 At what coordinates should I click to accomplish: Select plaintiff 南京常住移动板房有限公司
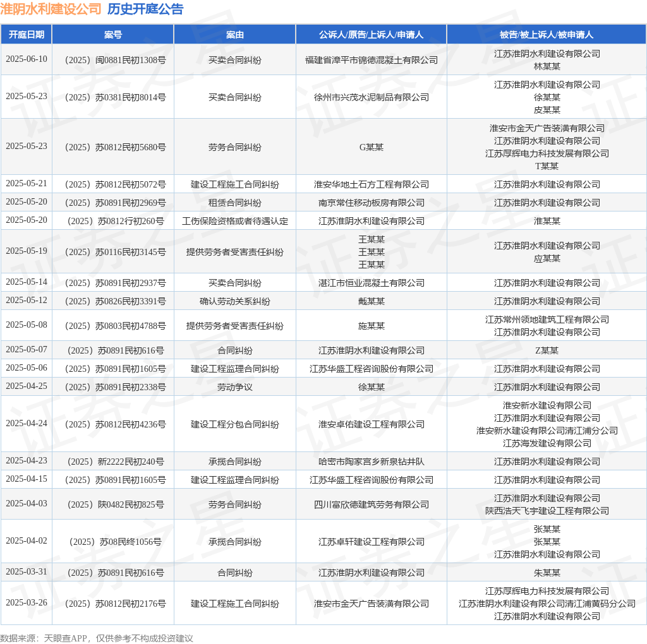tap(372, 203)
